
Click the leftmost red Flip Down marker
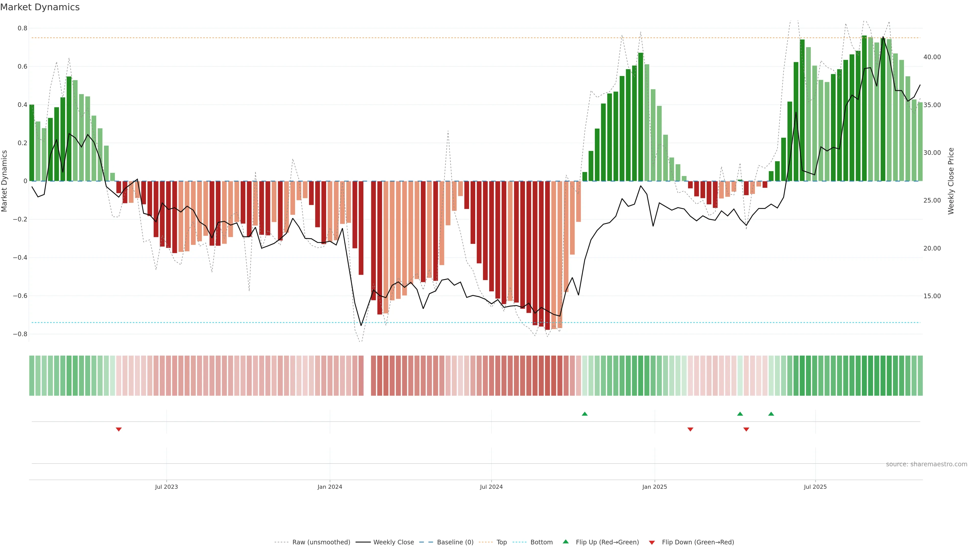[119, 429]
